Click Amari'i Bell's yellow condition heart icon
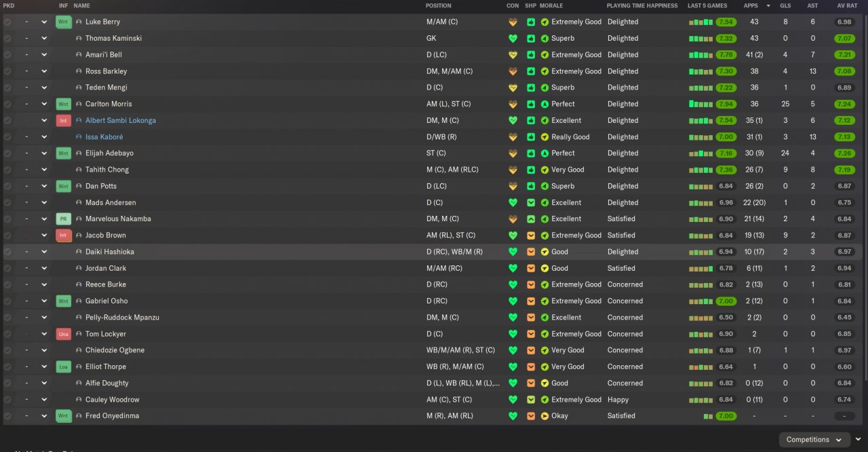The height and width of the screenshot is (452, 868). point(513,55)
